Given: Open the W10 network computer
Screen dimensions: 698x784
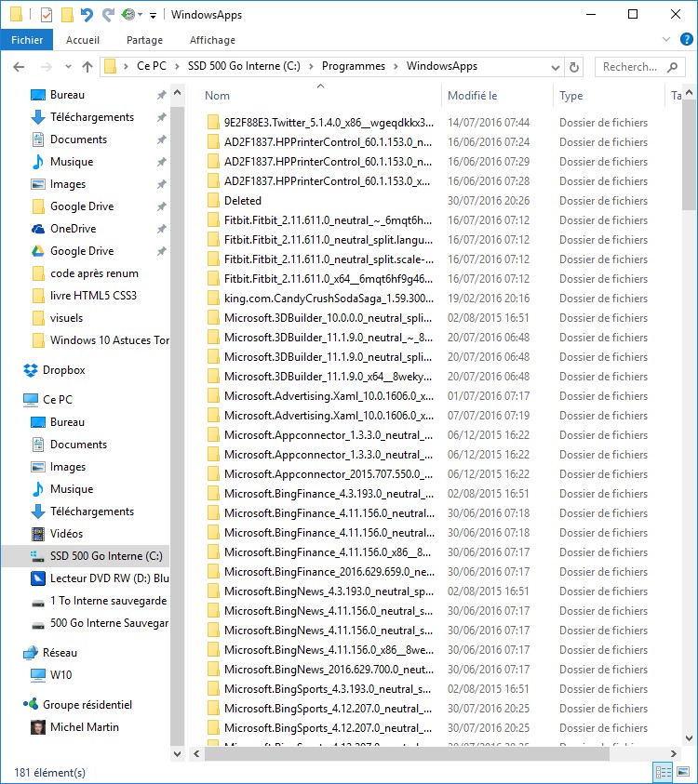Looking at the screenshot, I should (x=60, y=675).
